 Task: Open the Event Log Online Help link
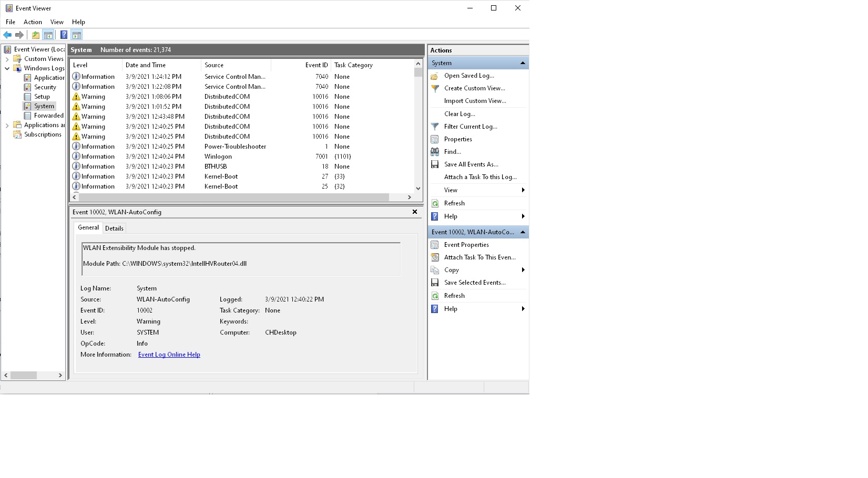[x=169, y=355]
